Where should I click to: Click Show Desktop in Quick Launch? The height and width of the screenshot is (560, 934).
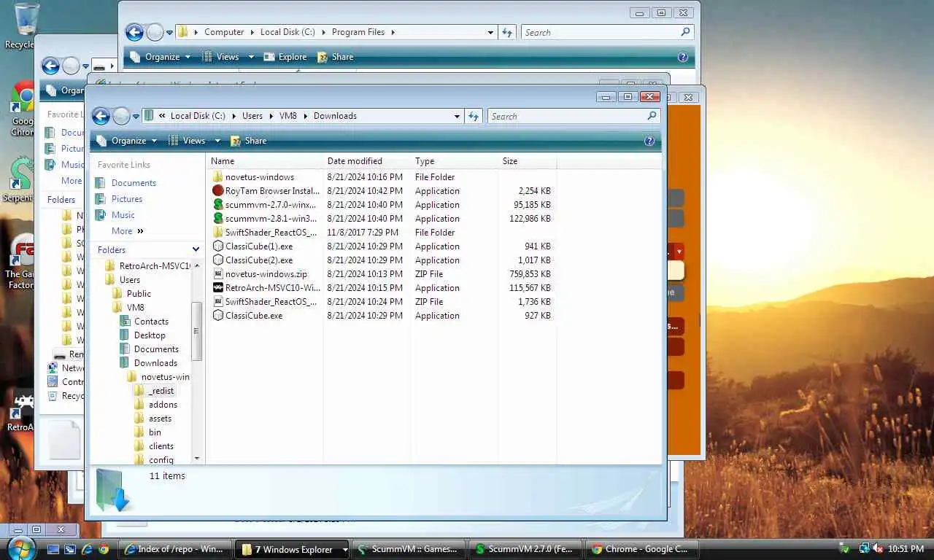coord(53,549)
